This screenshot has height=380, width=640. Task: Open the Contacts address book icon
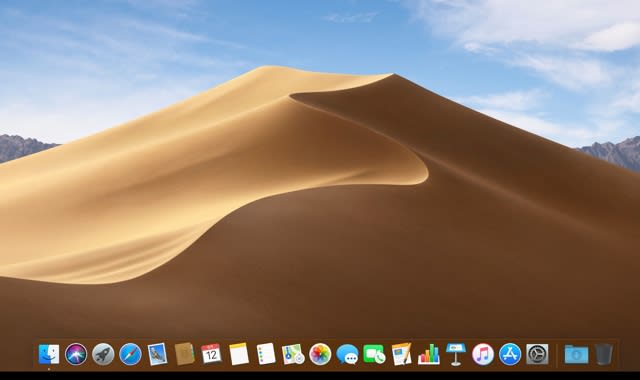tap(184, 354)
